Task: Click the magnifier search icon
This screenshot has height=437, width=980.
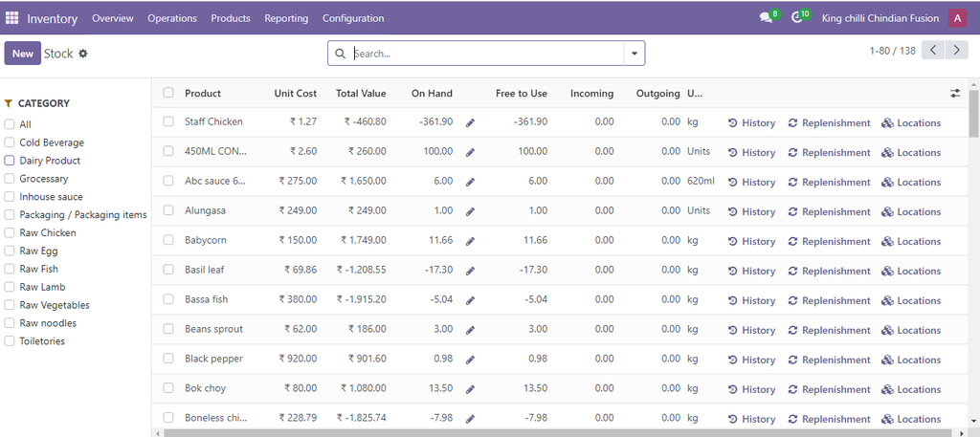Action: click(340, 54)
